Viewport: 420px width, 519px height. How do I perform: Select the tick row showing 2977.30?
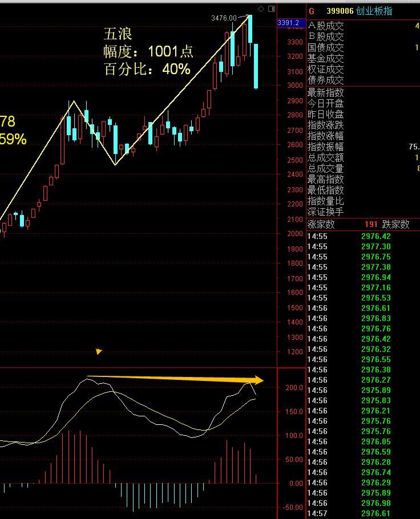pos(364,246)
